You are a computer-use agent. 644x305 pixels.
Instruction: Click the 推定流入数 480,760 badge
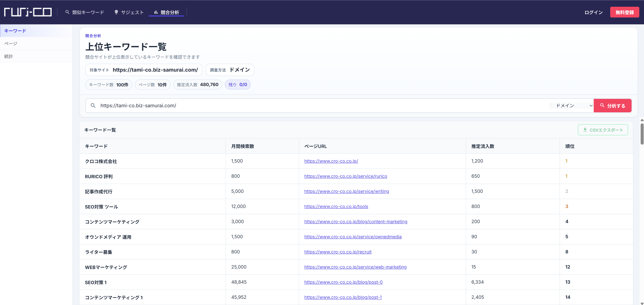click(197, 85)
